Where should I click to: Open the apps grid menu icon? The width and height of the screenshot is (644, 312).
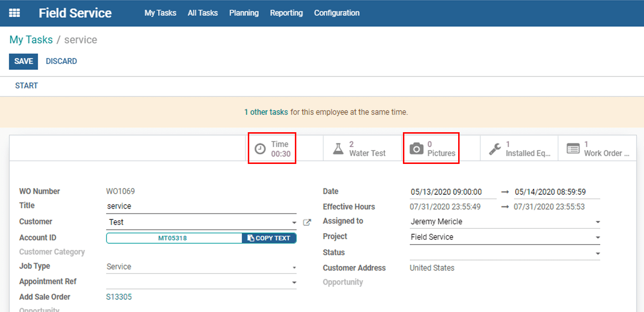click(15, 13)
